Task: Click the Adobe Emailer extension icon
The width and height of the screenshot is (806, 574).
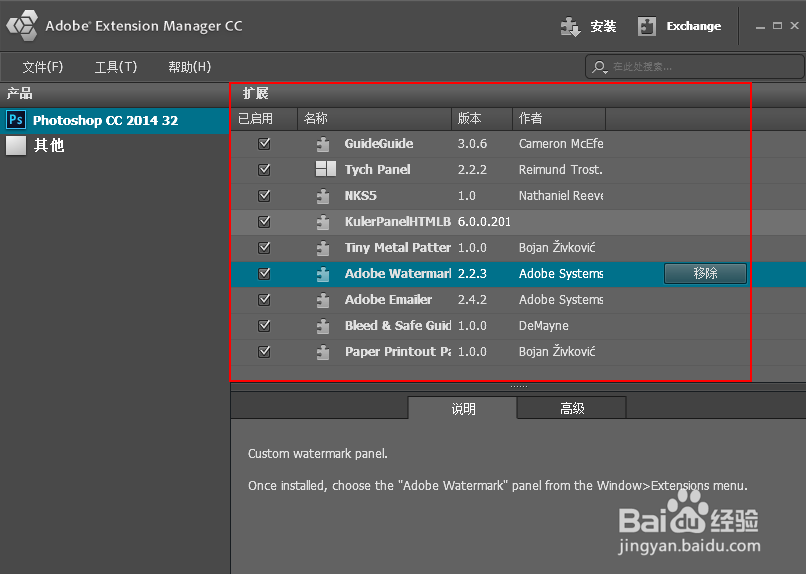Action: click(x=323, y=301)
